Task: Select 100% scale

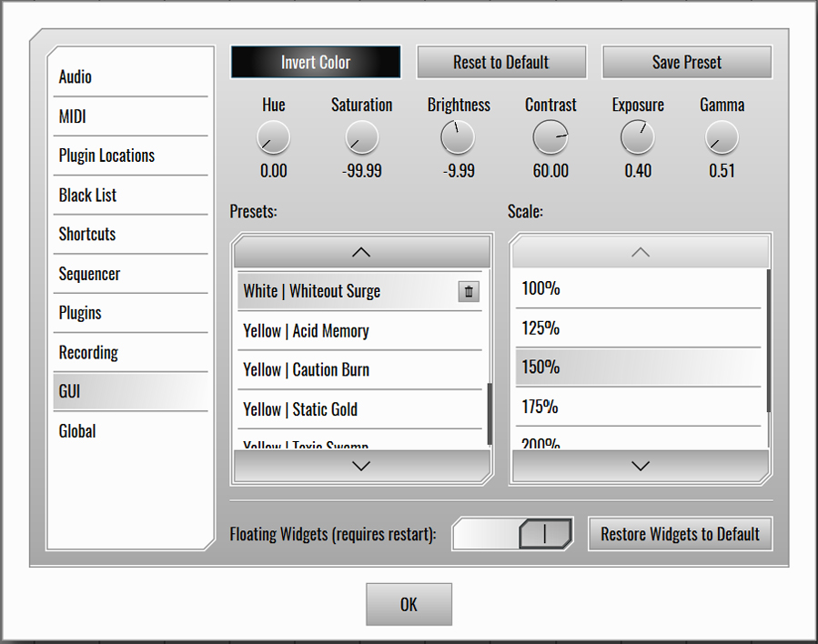Action: (x=639, y=288)
